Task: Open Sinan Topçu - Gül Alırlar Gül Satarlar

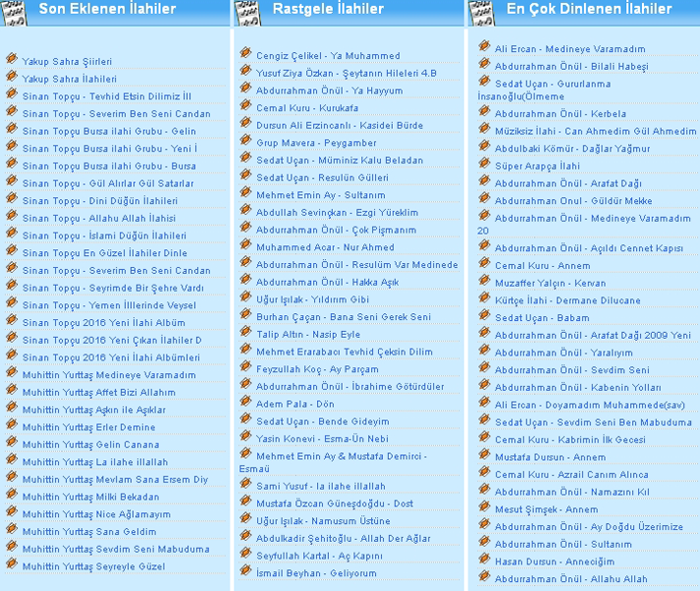Action: point(108,183)
